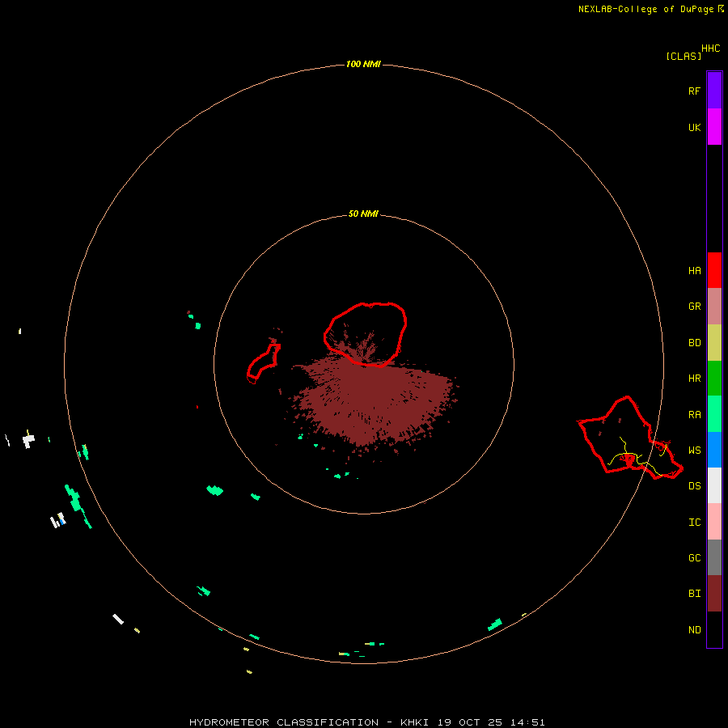Choose the DS white legend swatch

pos(714,485)
